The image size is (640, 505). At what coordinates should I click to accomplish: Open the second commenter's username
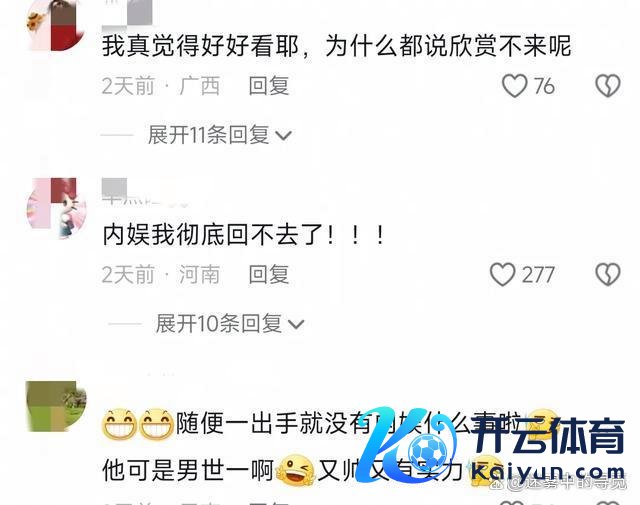click(145, 191)
